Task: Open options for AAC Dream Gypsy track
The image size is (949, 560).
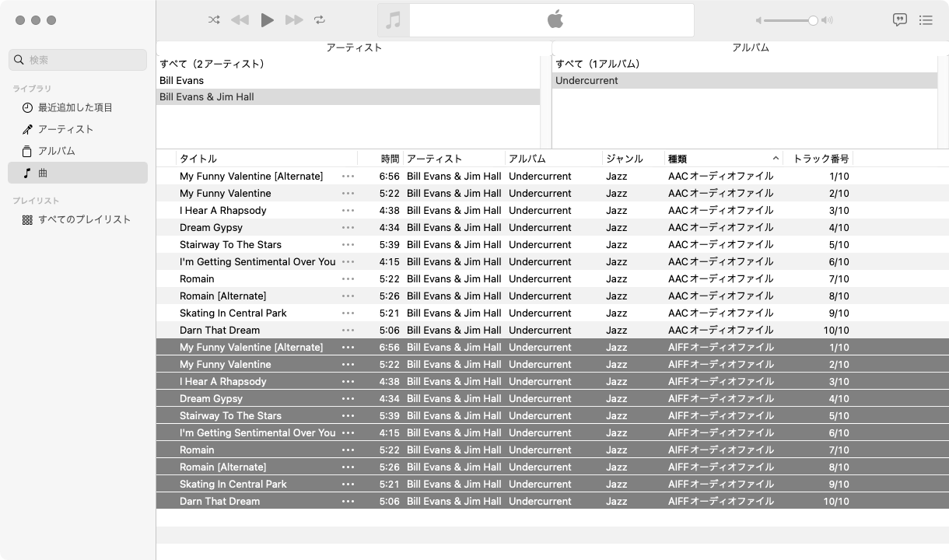Action: [348, 228]
